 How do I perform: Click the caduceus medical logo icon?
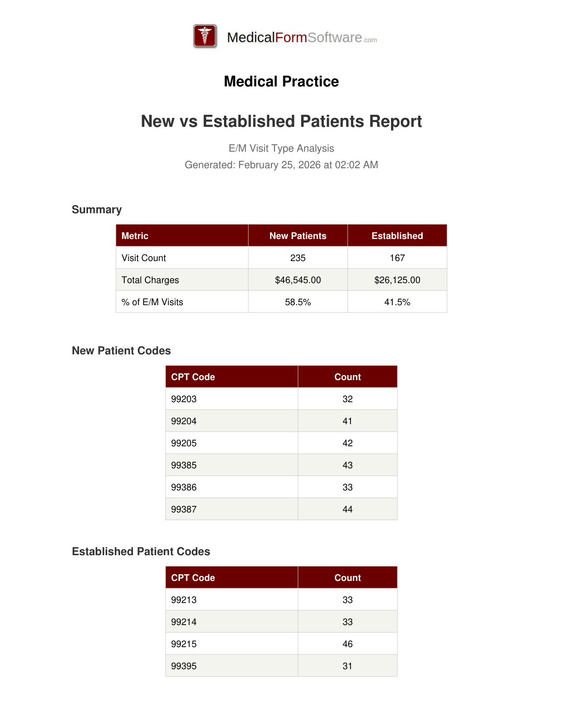coord(205,36)
